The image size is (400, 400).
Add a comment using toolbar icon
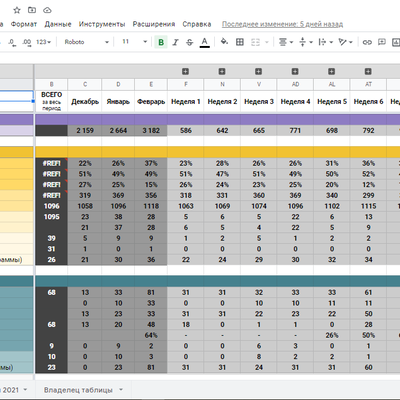[382, 42]
